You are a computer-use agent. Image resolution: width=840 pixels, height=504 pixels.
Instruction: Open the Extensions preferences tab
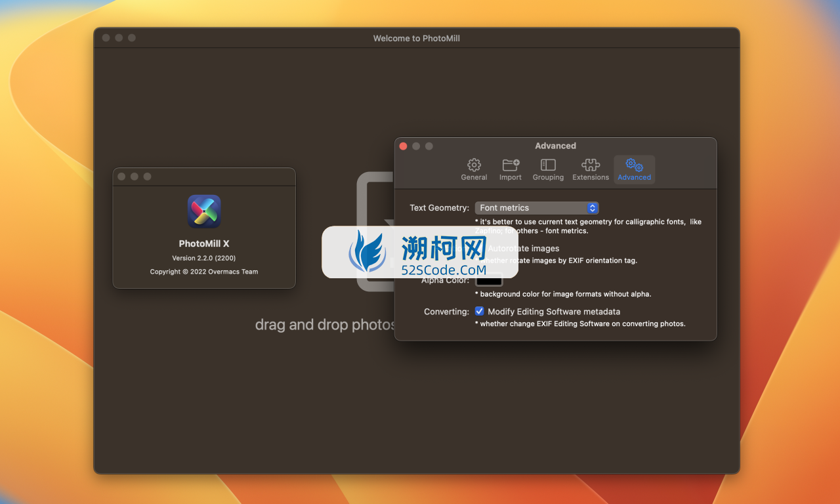[x=591, y=169]
